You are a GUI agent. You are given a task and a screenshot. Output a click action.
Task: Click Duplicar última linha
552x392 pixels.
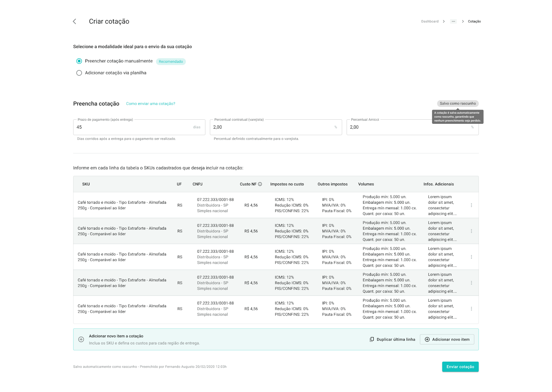pos(392,339)
